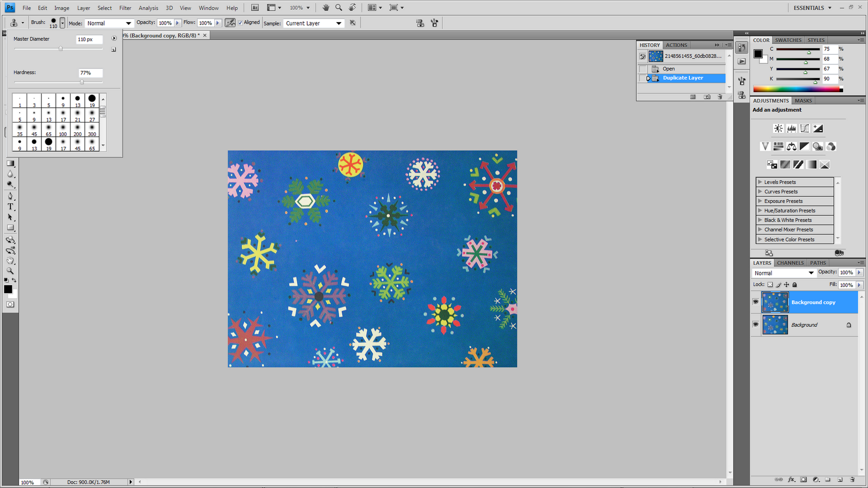Enable the airbrush option in options bar
868x488 pixels.
[230, 23]
